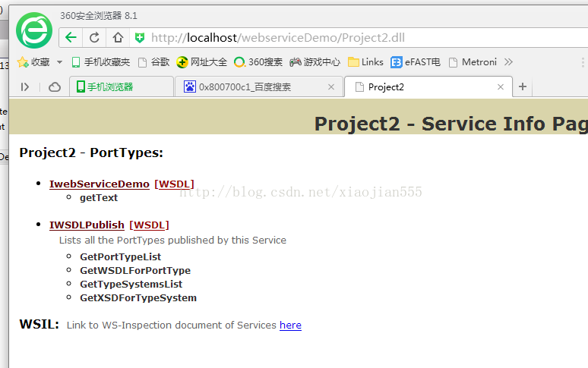Reload the page with the refresh icon

coord(94,37)
